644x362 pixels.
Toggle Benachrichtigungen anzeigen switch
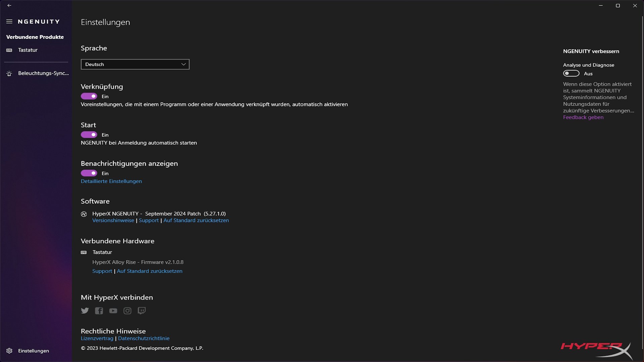pos(89,173)
